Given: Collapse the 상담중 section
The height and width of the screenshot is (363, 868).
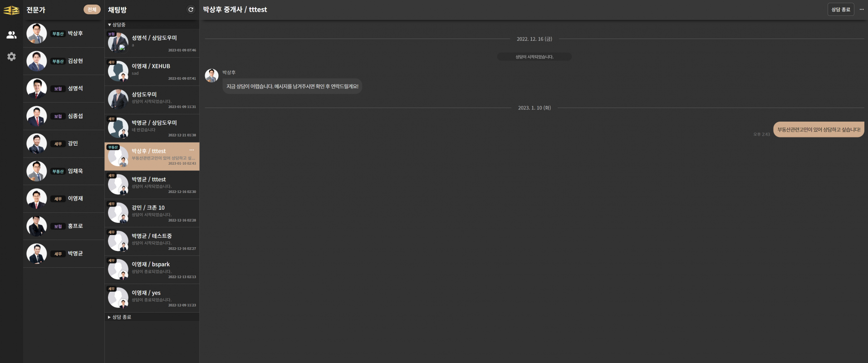Looking at the screenshot, I should (x=117, y=25).
